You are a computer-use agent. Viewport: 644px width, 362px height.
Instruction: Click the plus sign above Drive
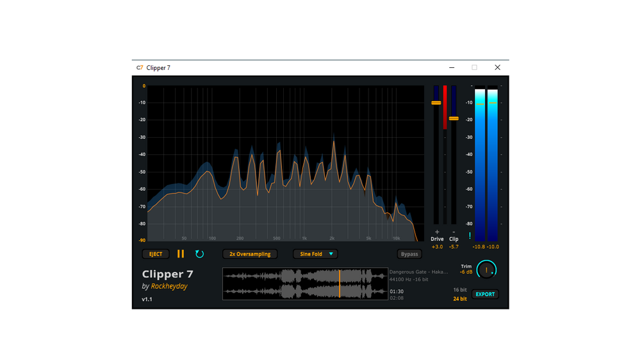[437, 232]
